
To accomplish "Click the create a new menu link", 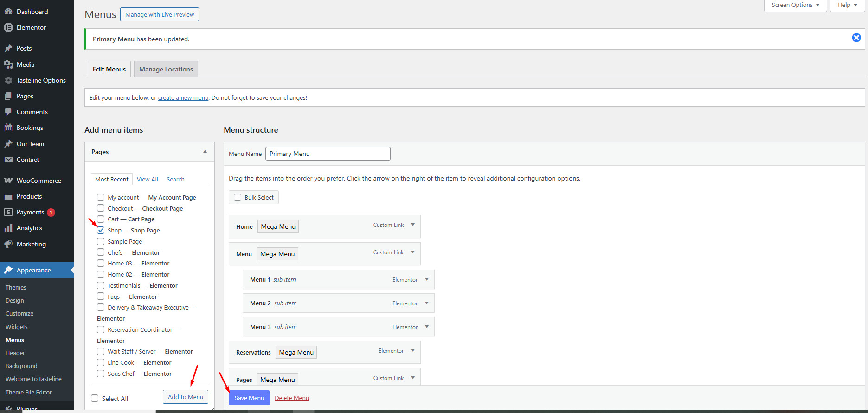I will (183, 98).
